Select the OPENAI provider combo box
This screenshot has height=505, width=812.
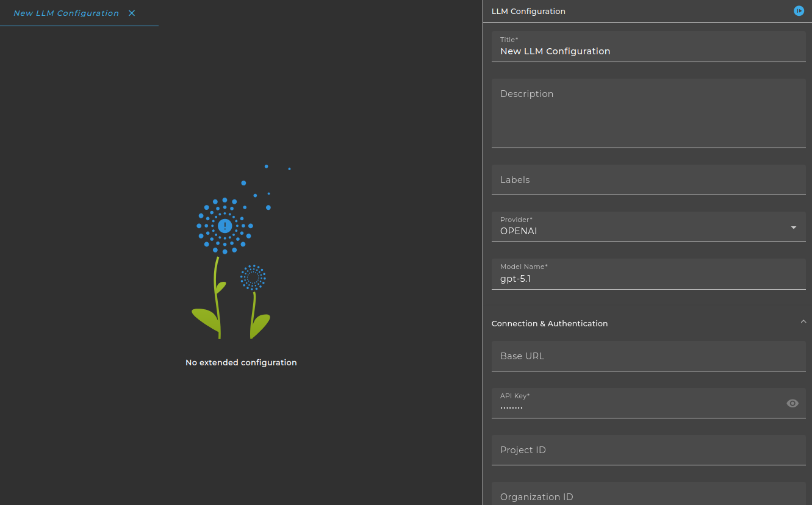(x=649, y=227)
